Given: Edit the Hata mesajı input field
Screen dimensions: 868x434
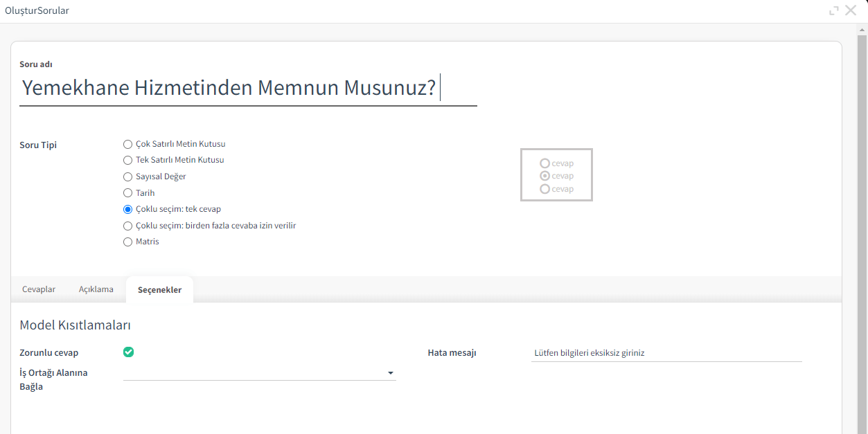Looking at the screenshot, I should point(666,353).
